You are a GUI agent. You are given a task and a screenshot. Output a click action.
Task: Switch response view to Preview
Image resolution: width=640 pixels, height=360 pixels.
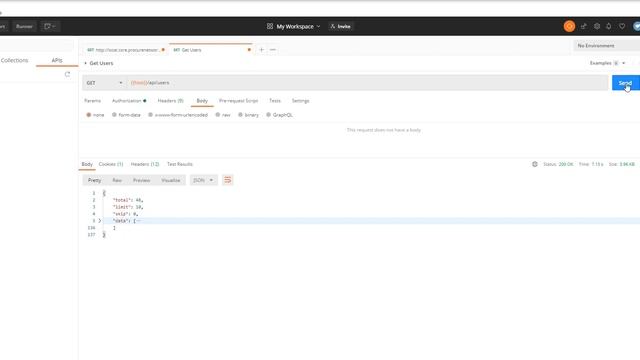click(142, 180)
